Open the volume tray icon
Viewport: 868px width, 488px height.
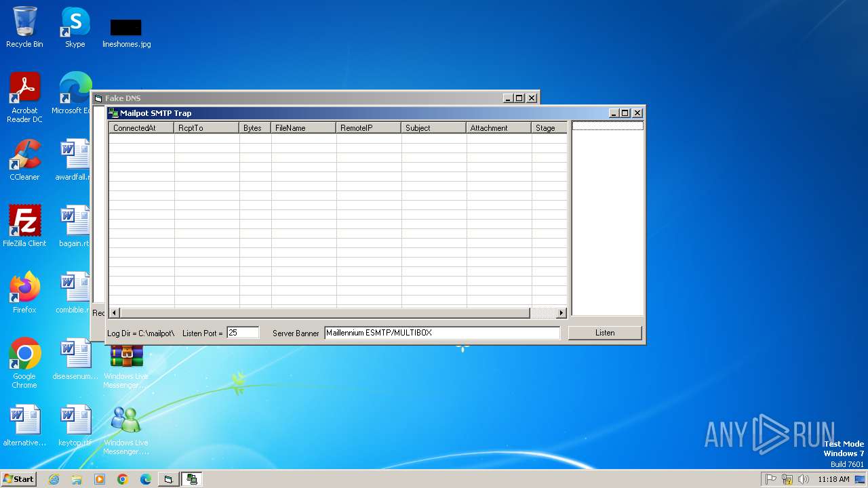(x=804, y=479)
